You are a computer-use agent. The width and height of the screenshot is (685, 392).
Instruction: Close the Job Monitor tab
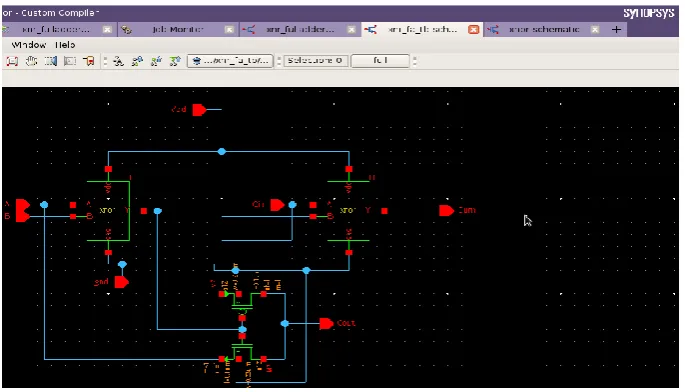(x=229, y=30)
